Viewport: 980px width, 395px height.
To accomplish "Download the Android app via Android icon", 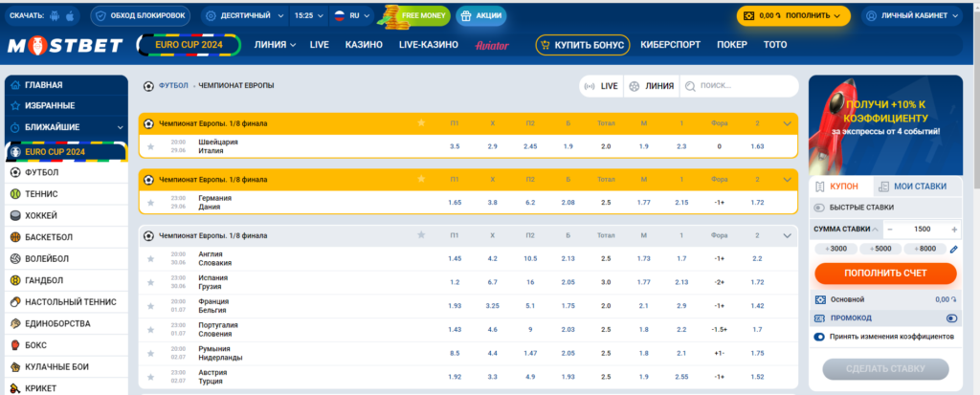I will 55,15.
